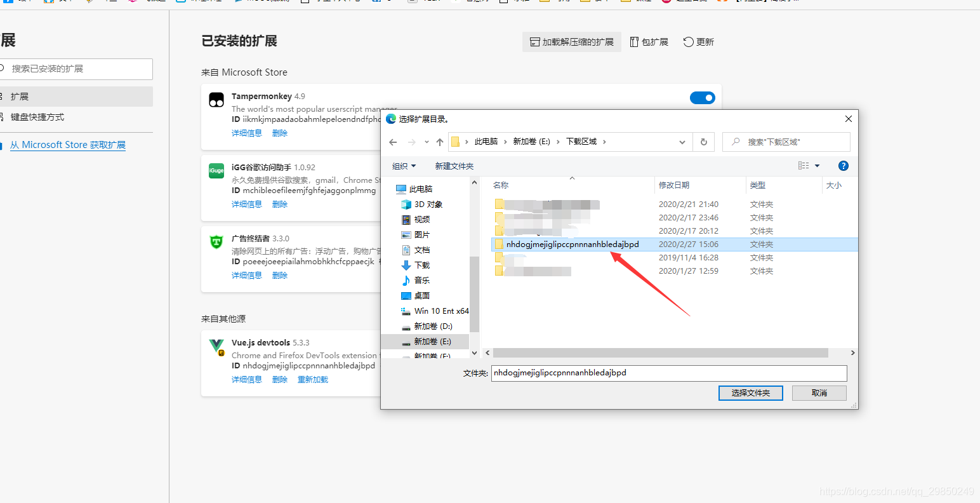Image resolution: width=980 pixels, height=503 pixels.
Task: Select 图片 in navigation tree
Action: coord(416,235)
